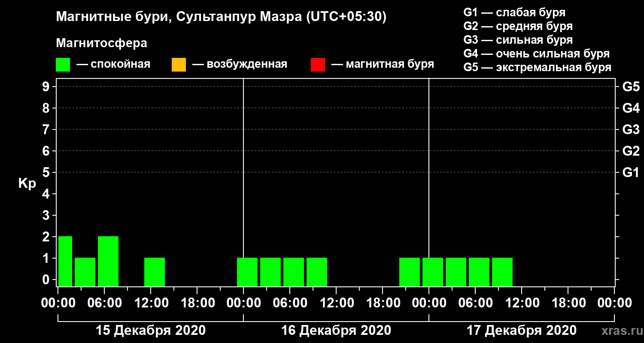Screen dimensions: 644x343
Task: Click the 18:00 tick label for 17 Декабря
Action: pyautogui.click(x=568, y=303)
